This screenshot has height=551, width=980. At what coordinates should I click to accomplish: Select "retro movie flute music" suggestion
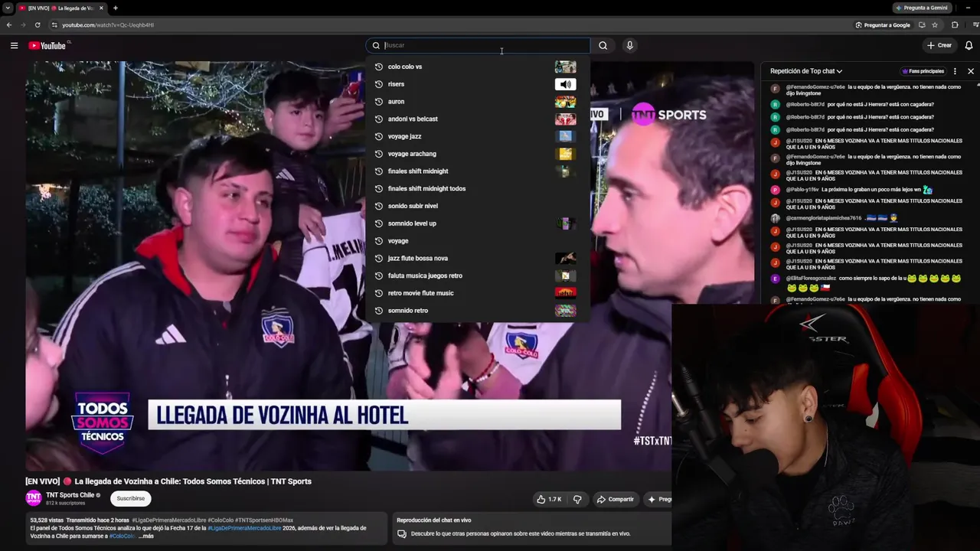tap(476, 293)
